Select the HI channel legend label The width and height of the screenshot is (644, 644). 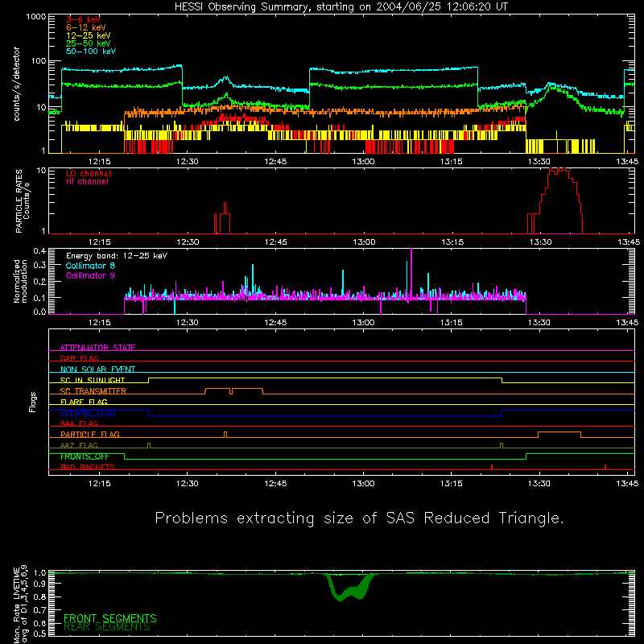87,182
